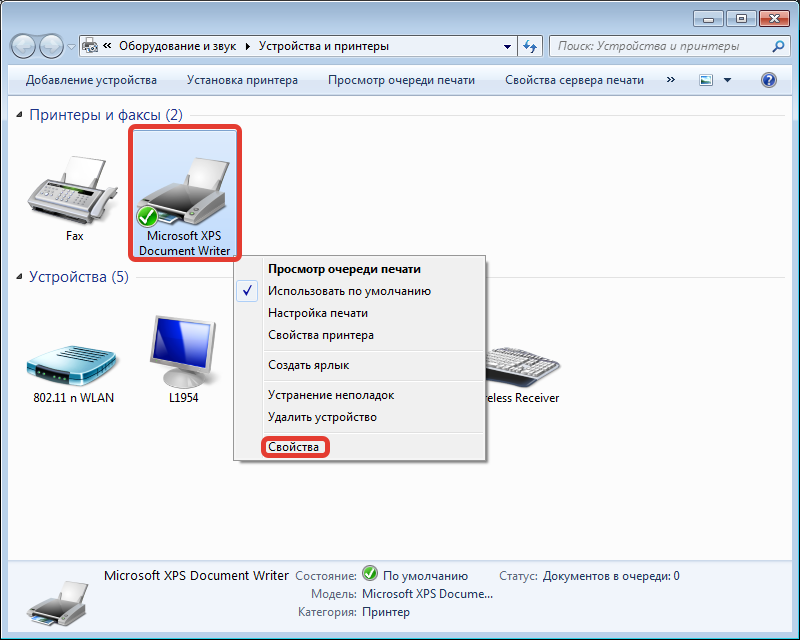Image resolution: width=800 pixels, height=640 pixels.
Task: Open the view options dropdown arrow
Action: click(727, 80)
